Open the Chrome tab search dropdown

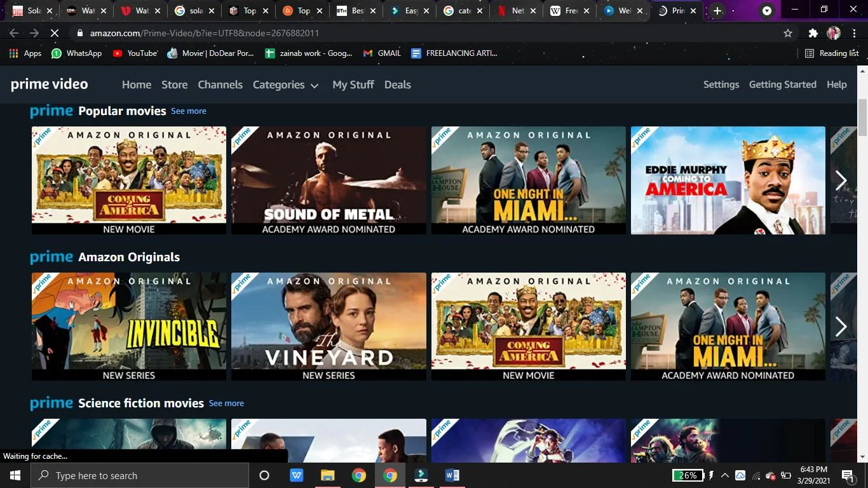(x=767, y=11)
